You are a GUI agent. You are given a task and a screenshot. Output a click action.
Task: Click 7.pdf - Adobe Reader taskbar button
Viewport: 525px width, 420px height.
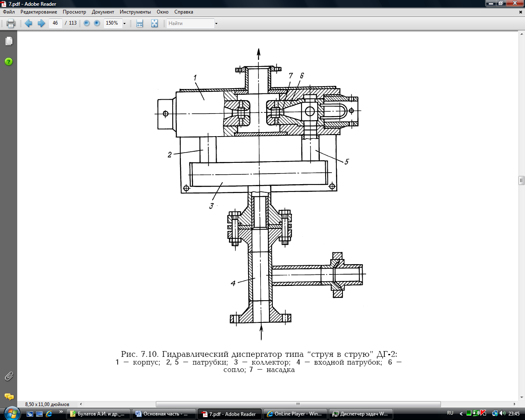(x=229, y=414)
